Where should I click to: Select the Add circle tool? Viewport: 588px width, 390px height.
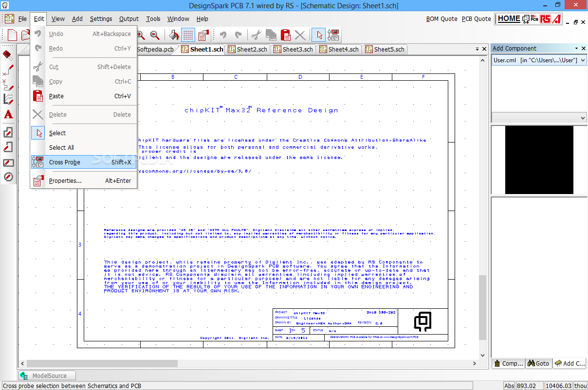coord(8,177)
